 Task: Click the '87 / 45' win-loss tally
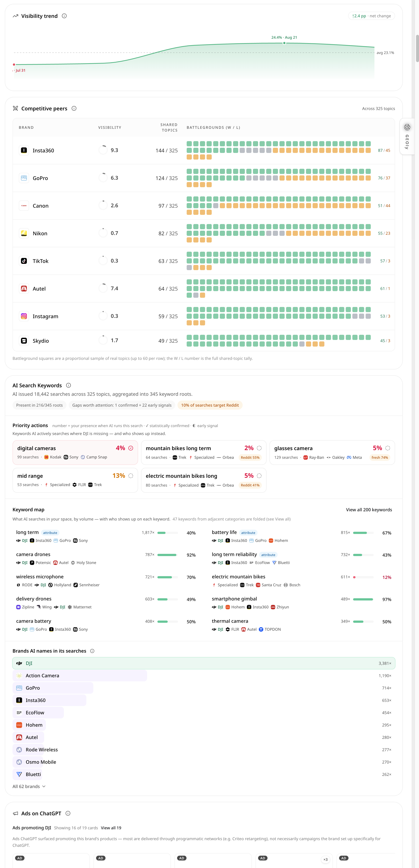pyautogui.click(x=384, y=150)
